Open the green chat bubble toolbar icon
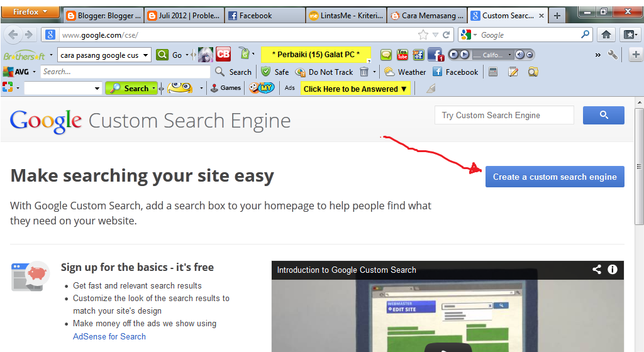This screenshot has width=644, height=352. point(386,55)
